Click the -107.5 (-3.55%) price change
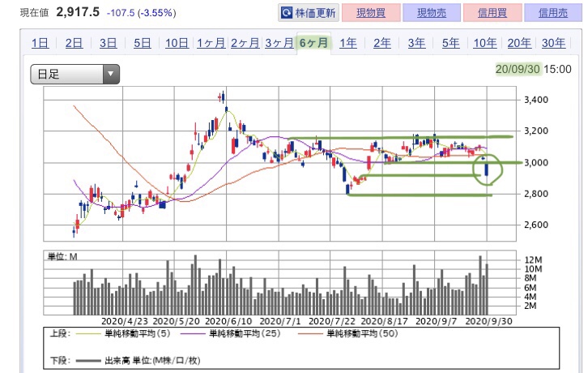Screen dimensions: 588x373 [141, 13]
